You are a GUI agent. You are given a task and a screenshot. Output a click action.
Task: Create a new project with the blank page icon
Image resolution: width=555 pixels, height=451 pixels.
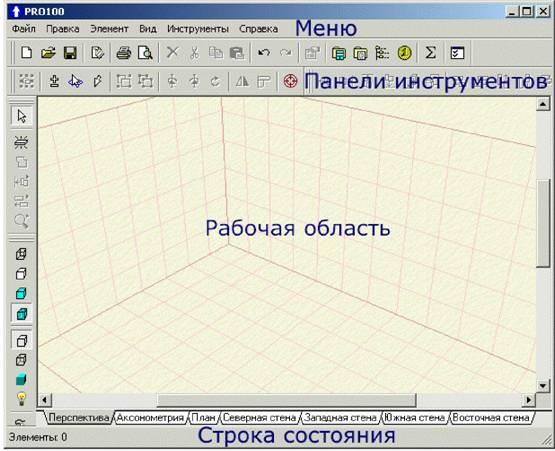tap(27, 53)
